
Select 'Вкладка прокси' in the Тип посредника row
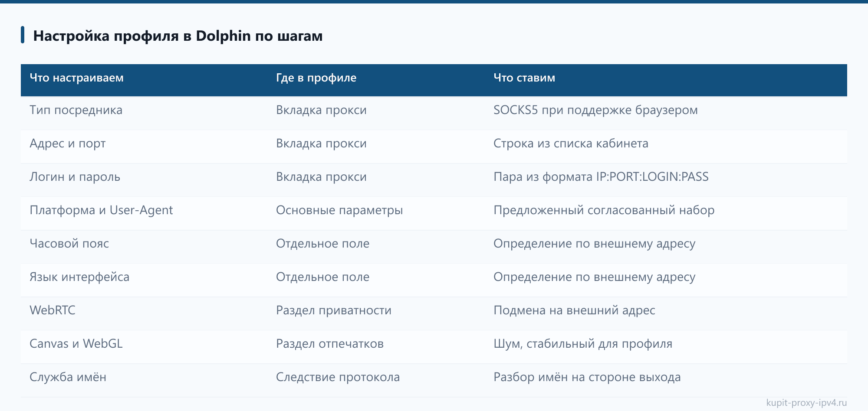tap(321, 110)
